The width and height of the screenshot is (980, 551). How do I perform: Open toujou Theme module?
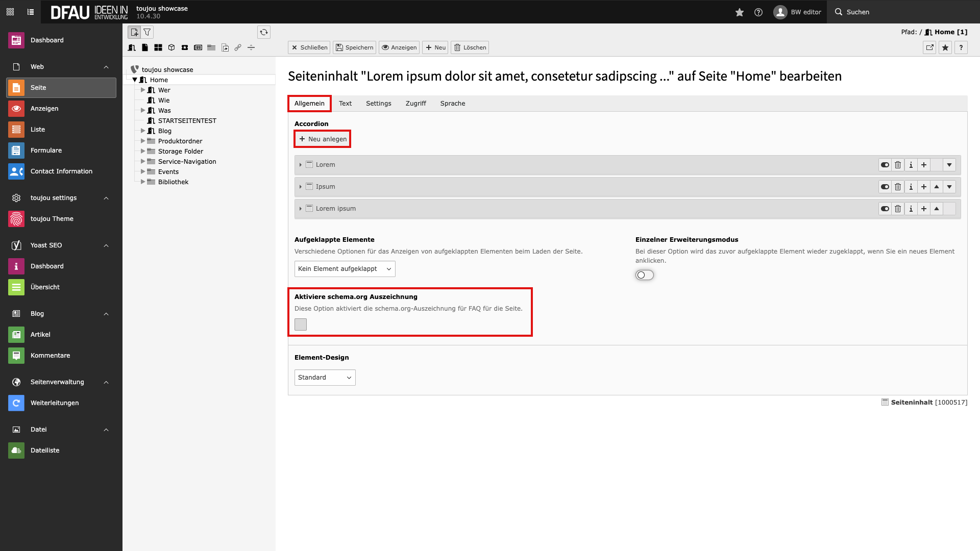[52, 219]
